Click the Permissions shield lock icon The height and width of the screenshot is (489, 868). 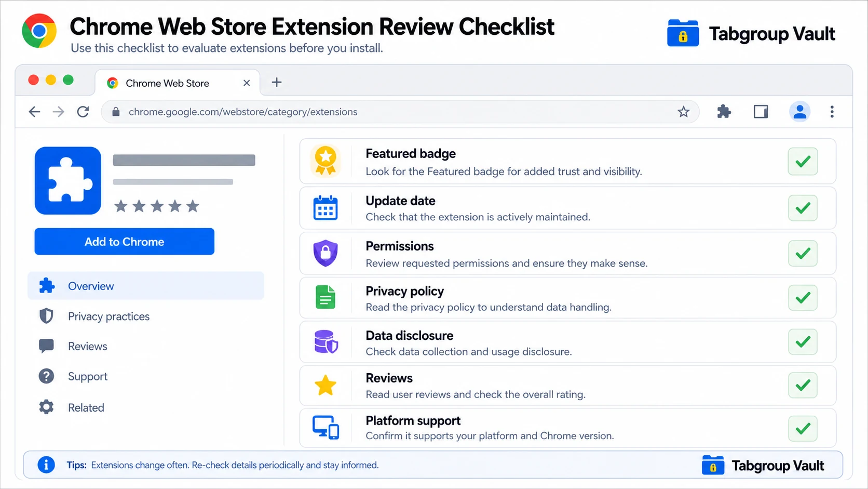point(325,253)
